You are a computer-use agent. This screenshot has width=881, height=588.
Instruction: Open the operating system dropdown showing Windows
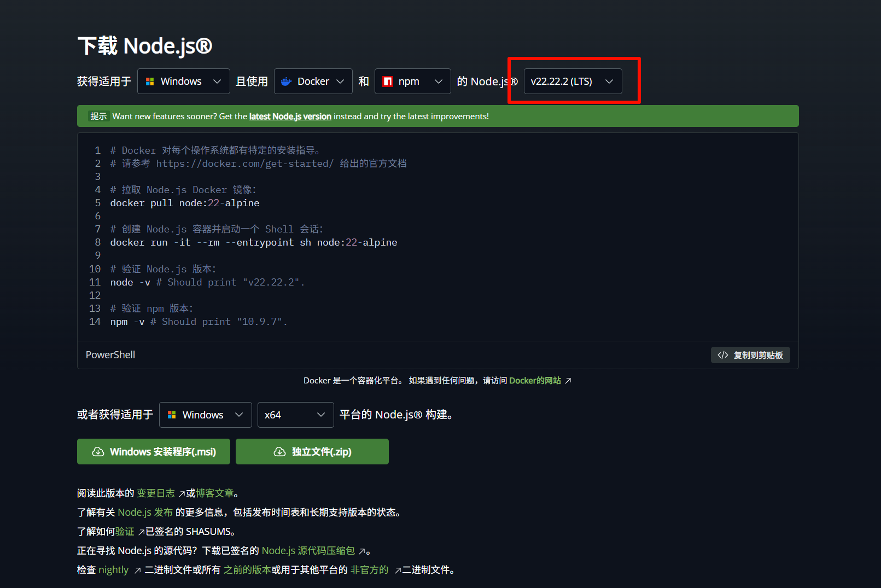pyautogui.click(x=183, y=81)
